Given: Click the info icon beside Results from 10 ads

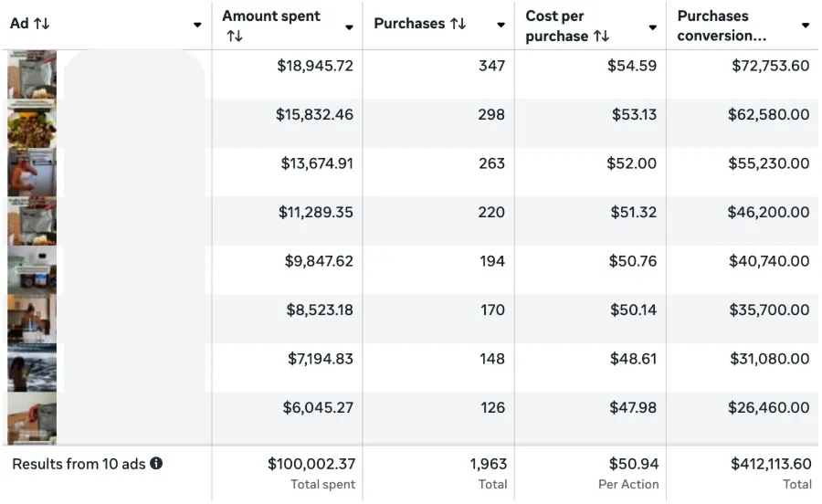Looking at the screenshot, I should point(156,464).
